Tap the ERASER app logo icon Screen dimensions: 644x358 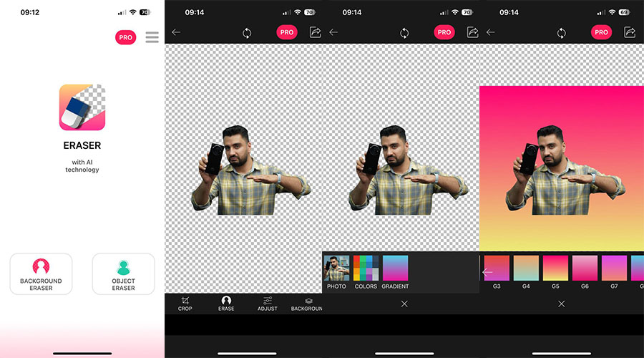pyautogui.click(x=82, y=107)
